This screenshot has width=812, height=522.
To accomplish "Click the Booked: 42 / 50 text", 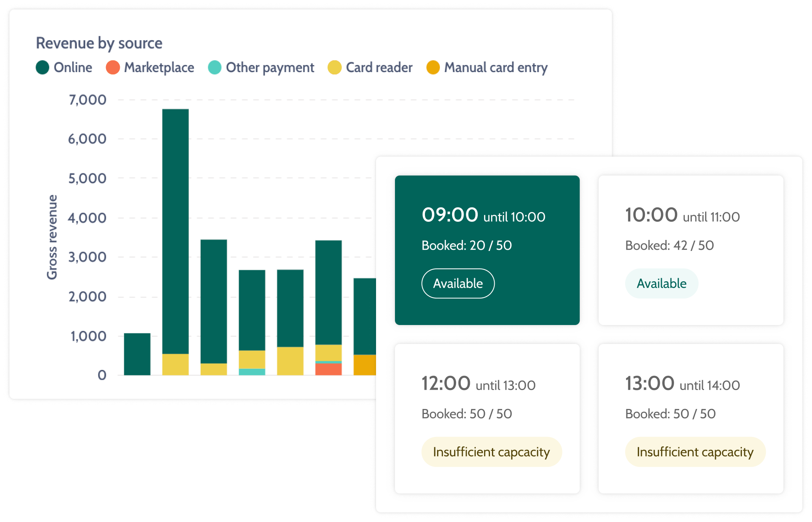I will pyautogui.click(x=669, y=245).
